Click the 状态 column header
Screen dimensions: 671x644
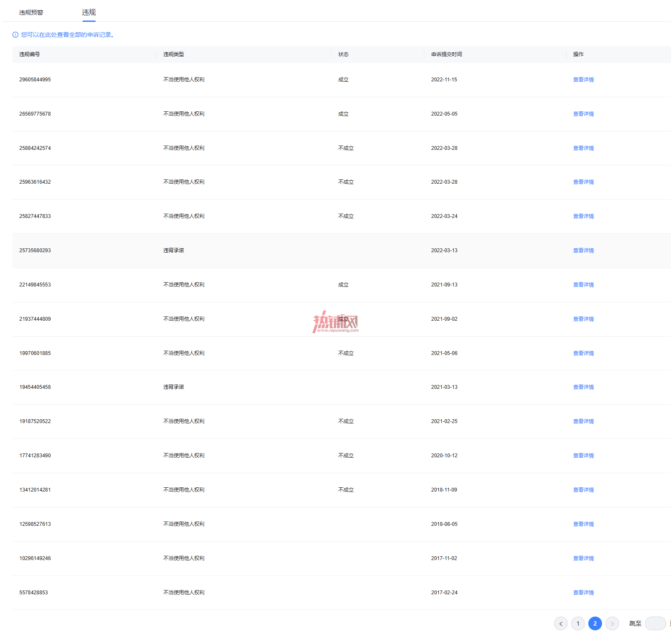click(x=343, y=54)
